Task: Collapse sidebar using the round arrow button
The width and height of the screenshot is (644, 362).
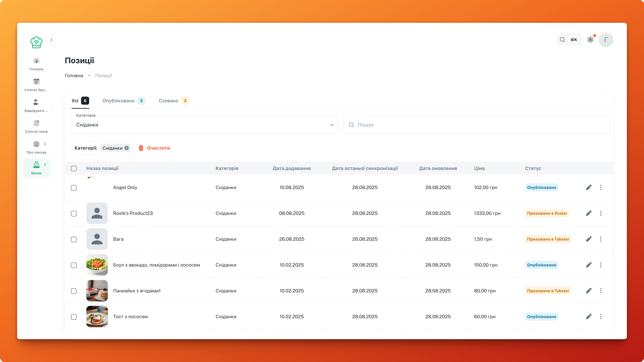Action: 52,40
